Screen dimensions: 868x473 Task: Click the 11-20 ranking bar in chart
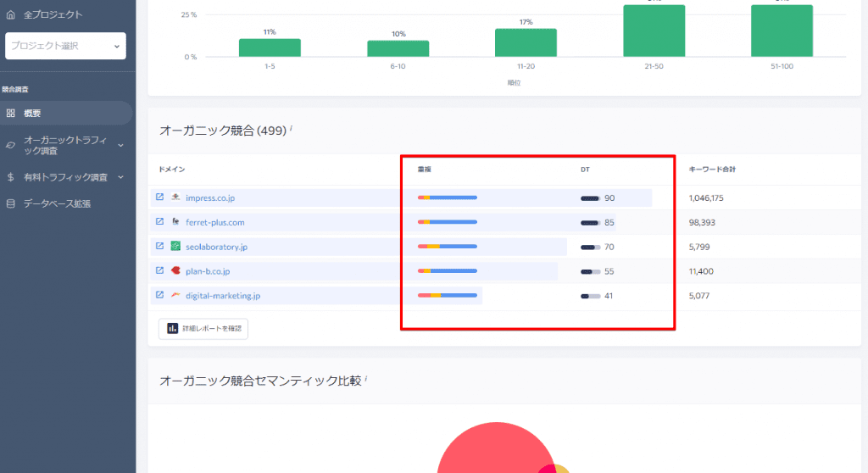pos(526,42)
